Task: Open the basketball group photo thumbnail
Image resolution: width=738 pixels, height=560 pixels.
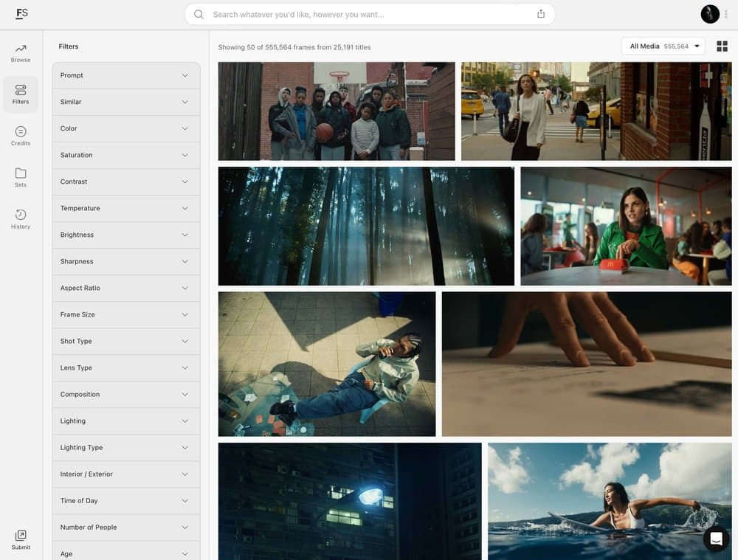Action: click(336, 111)
